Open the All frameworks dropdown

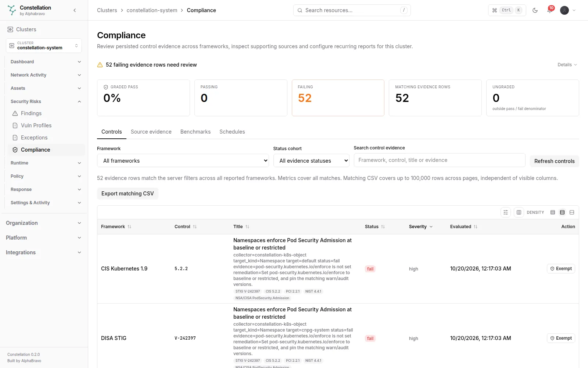tap(183, 161)
